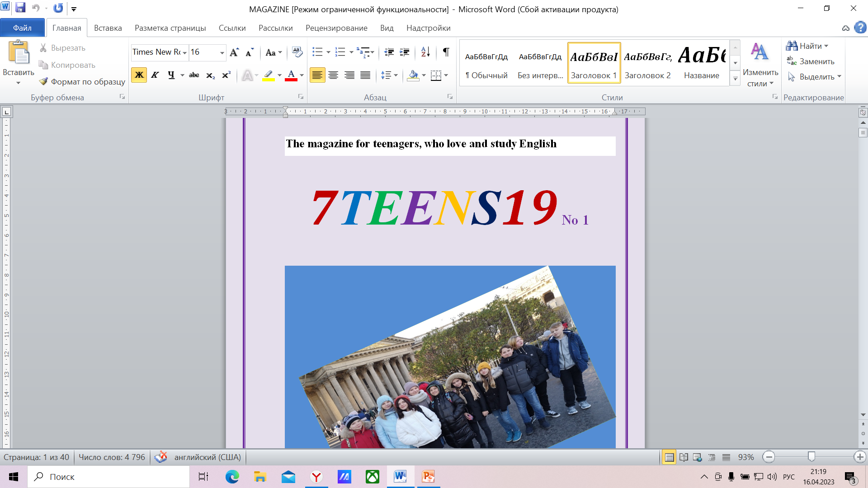
Task: Decrease indent icon in paragraph group
Action: 389,52
